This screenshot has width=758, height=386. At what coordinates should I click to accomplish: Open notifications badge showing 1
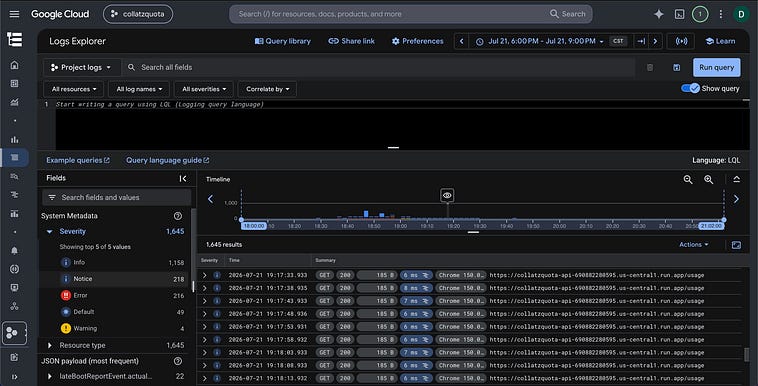(x=700, y=14)
